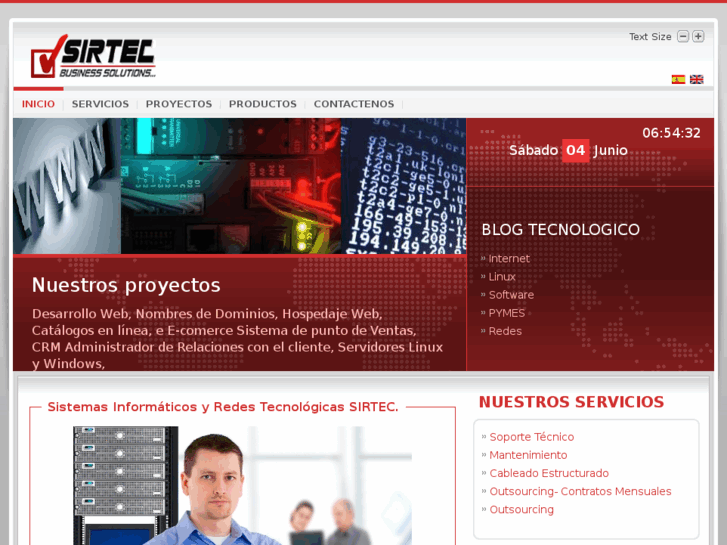
Task: Open the PYMES blog category
Action: pos(506,313)
